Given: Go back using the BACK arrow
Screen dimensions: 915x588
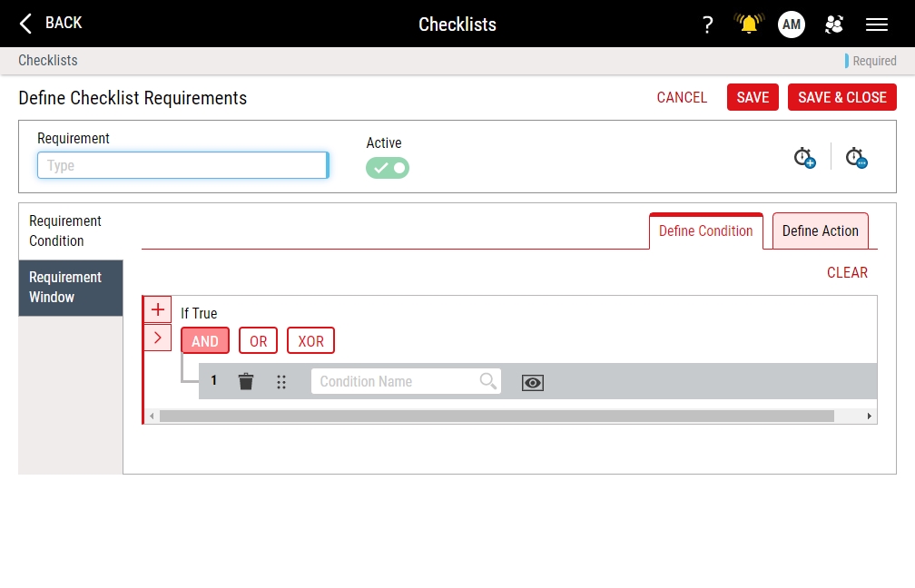Looking at the screenshot, I should (51, 23).
